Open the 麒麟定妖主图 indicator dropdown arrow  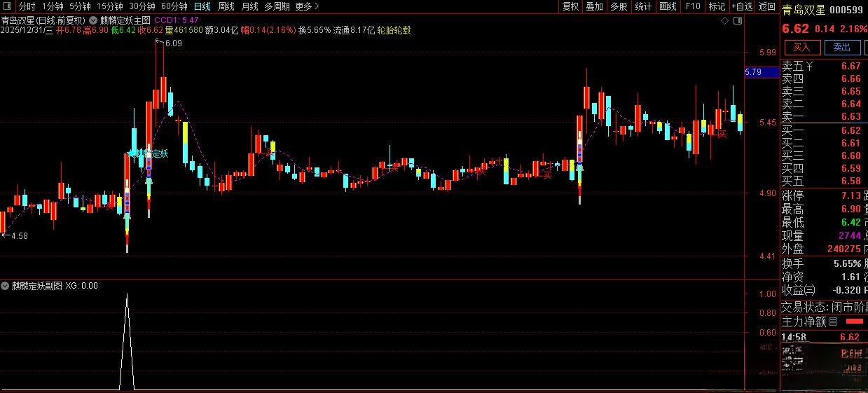click(x=93, y=20)
